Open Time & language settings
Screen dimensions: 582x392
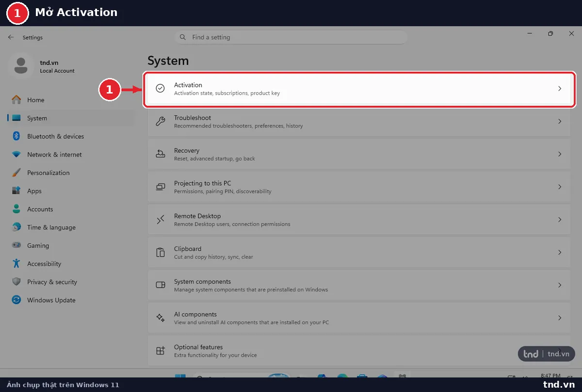click(71, 227)
